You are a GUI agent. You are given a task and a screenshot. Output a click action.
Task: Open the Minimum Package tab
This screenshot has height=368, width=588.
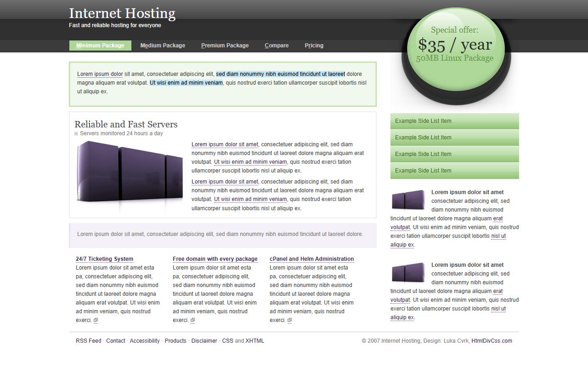(100, 46)
